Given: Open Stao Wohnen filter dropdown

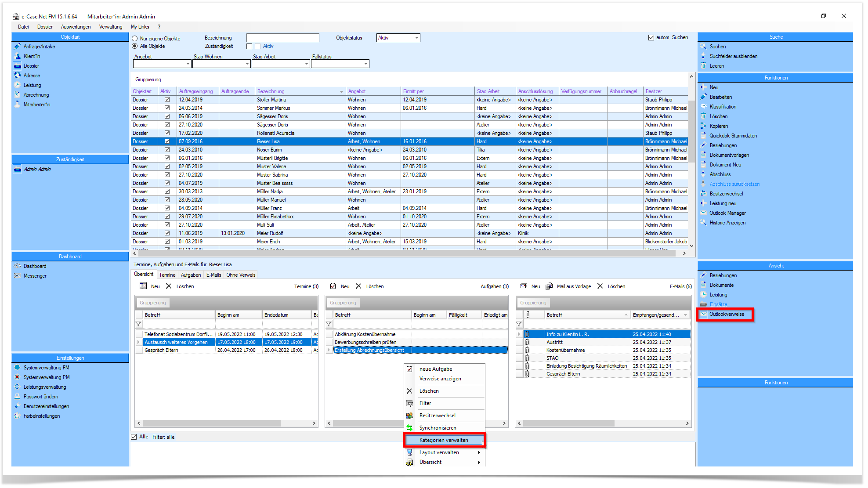Looking at the screenshot, I should tap(247, 64).
